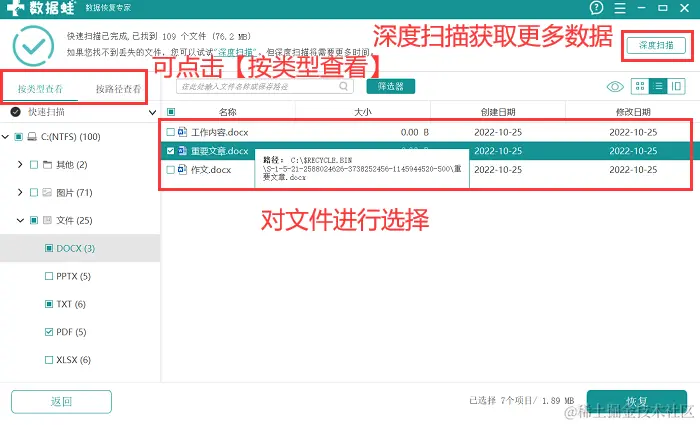Sort by 修改日期 column header
The width and height of the screenshot is (700, 425).
[x=633, y=112]
